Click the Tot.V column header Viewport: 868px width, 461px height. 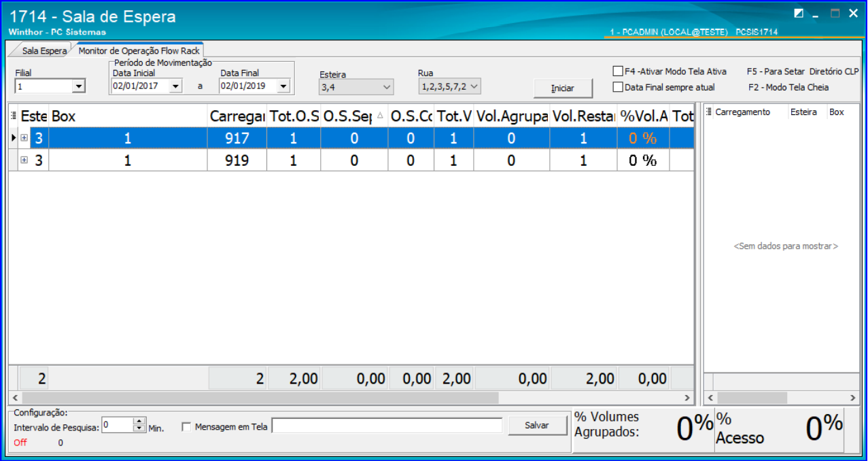(454, 116)
